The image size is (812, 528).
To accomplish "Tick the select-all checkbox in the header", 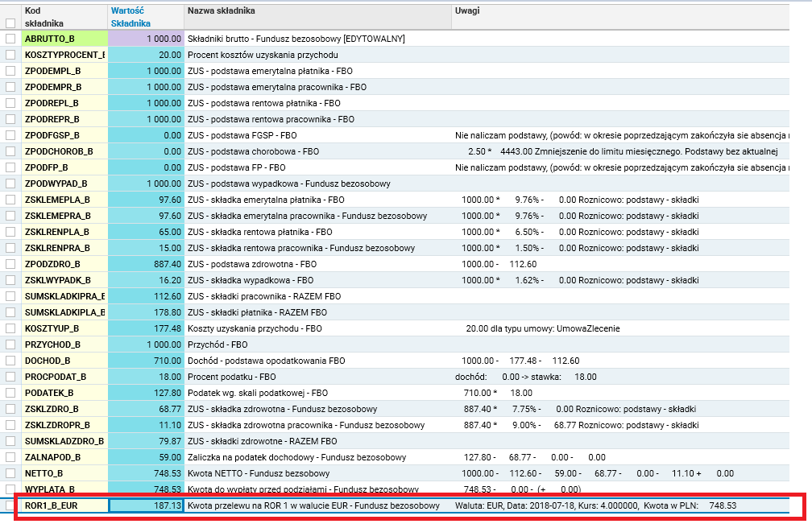I will (10, 23).
